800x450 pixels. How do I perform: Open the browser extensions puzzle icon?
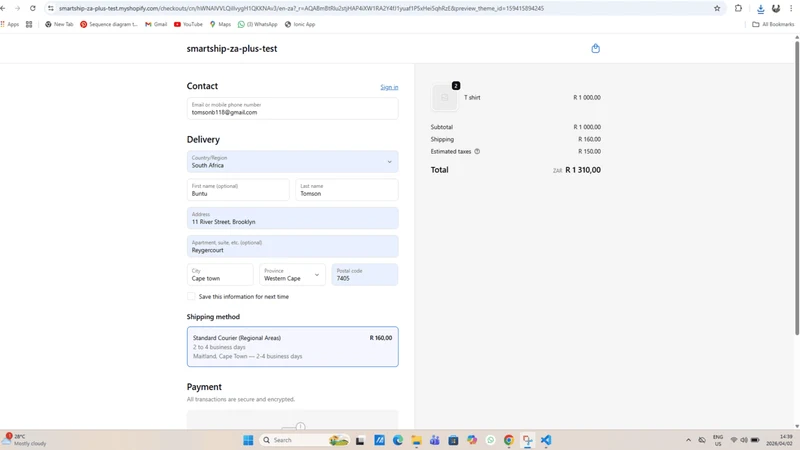pos(738,8)
